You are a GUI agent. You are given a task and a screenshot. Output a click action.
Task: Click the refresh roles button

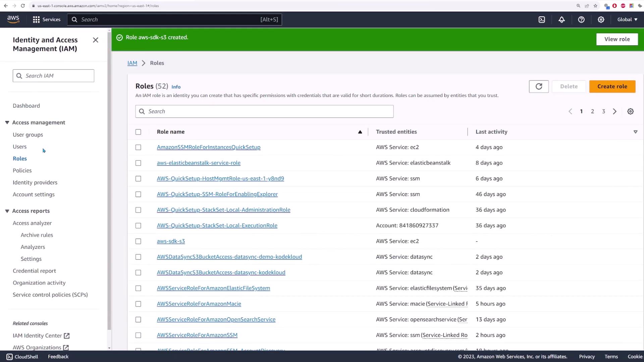[x=539, y=86]
